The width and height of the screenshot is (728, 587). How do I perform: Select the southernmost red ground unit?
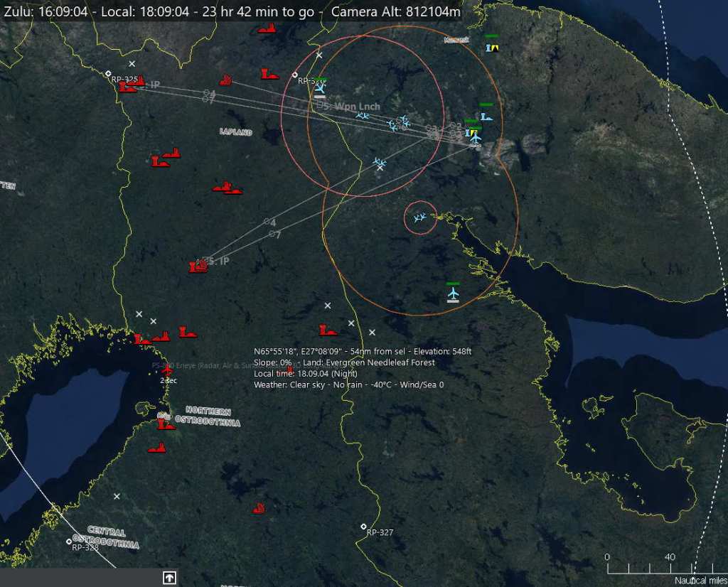tap(259, 508)
